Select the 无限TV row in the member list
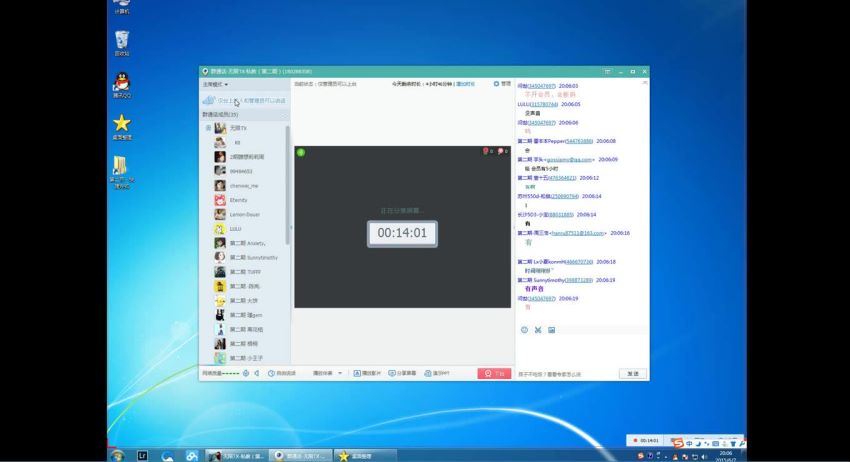Screen dimensions: 850x462 click(244, 128)
